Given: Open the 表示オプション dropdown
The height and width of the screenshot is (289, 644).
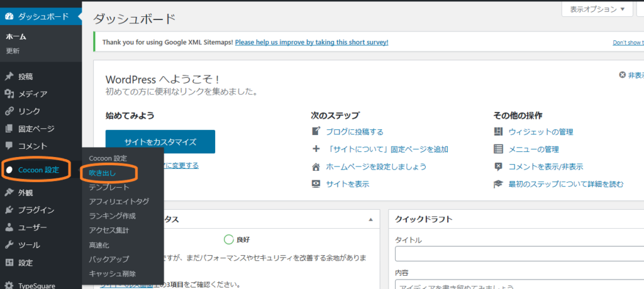Looking at the screenshot, I should click(597, 9).
